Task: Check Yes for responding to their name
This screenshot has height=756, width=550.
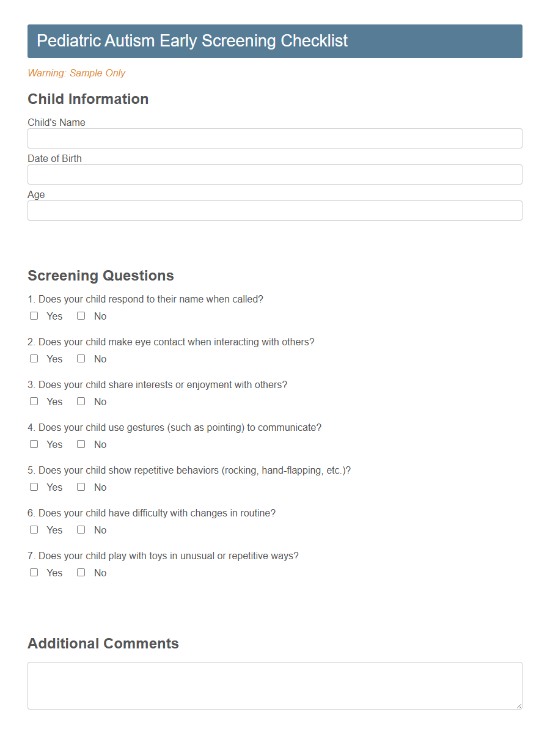Action: [34, 315]
